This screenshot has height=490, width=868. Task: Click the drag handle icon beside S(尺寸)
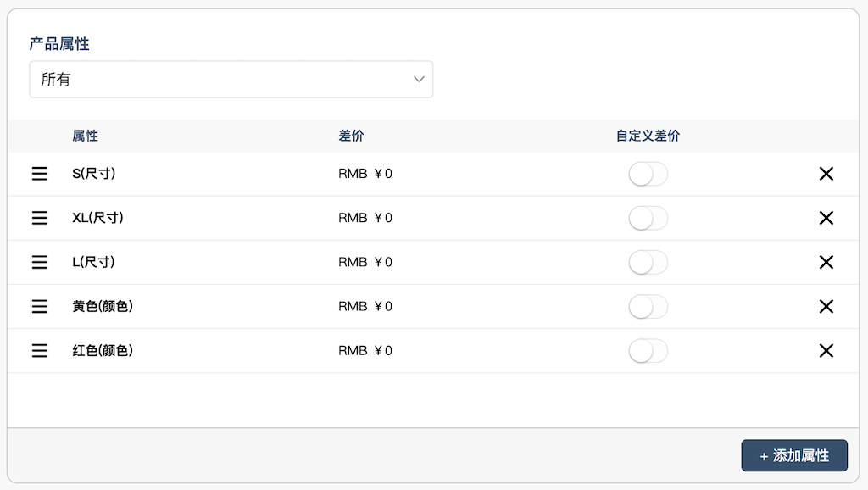tap(39, 174)
